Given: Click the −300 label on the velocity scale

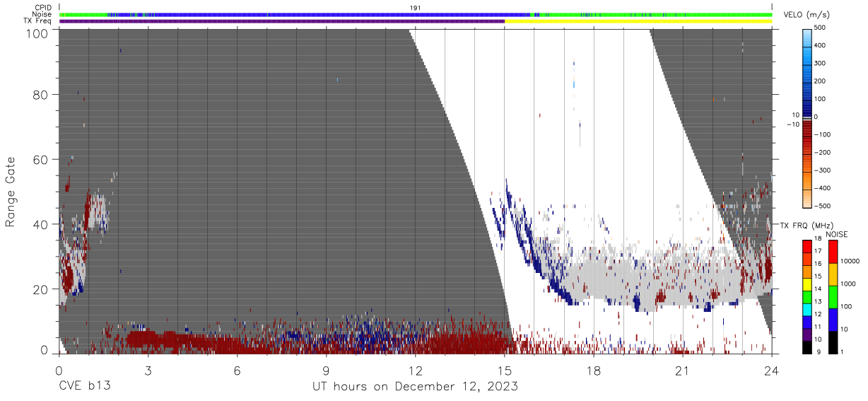Looking at the screenshot, I should pos(821,170).
